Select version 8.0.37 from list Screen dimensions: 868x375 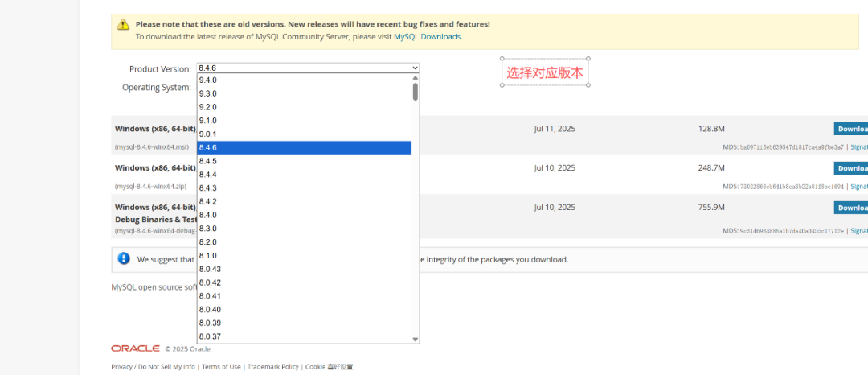(x=304, y=336)
